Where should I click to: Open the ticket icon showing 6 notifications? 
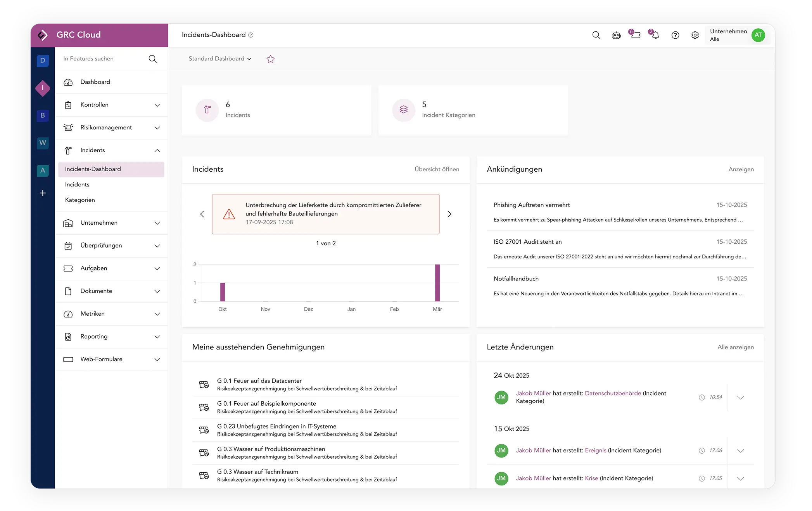click(636, 35)
